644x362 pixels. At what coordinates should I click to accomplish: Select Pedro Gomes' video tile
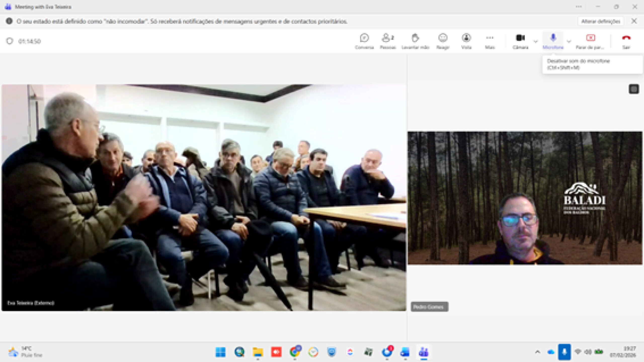[x=525, y=198]
